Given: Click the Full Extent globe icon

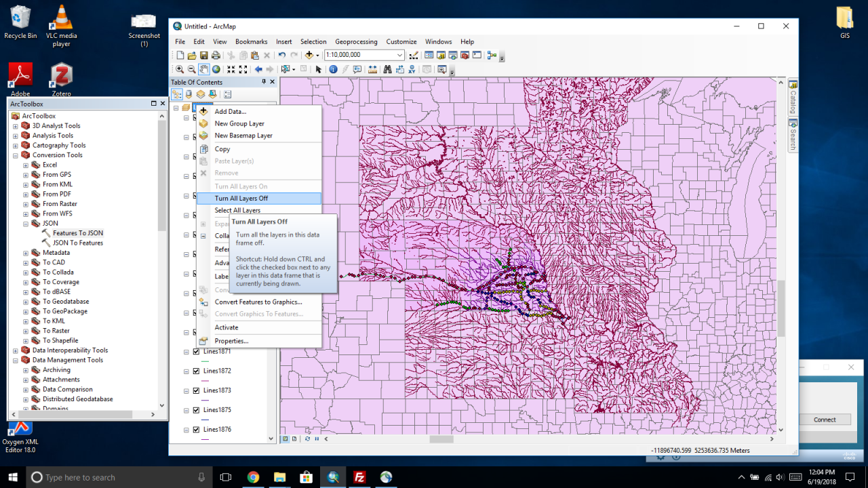Looking at the screenshot, I should pos(216,69).
